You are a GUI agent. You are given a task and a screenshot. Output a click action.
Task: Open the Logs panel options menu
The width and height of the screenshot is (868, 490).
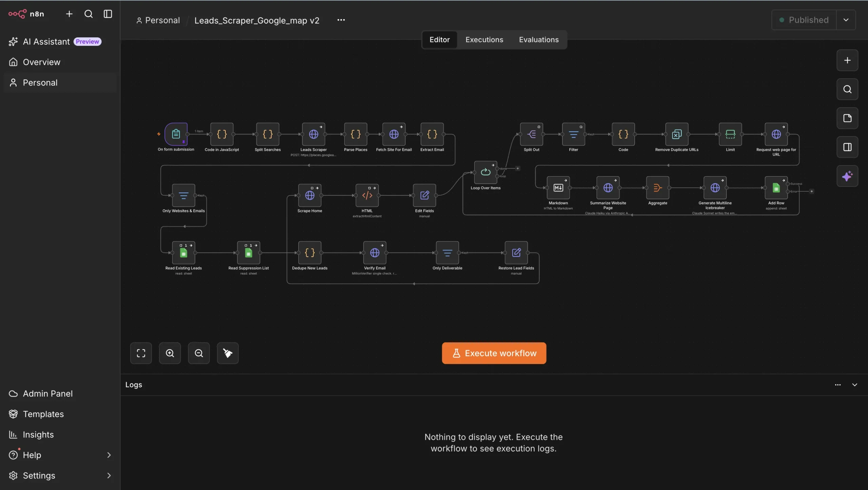tap(838, 385)
